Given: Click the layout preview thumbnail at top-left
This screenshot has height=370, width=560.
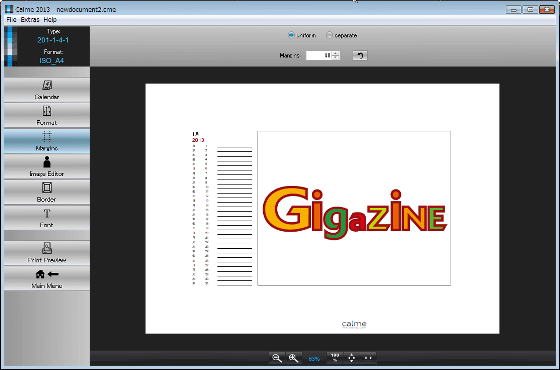Looking at the screenshot, I should [10, 46].
